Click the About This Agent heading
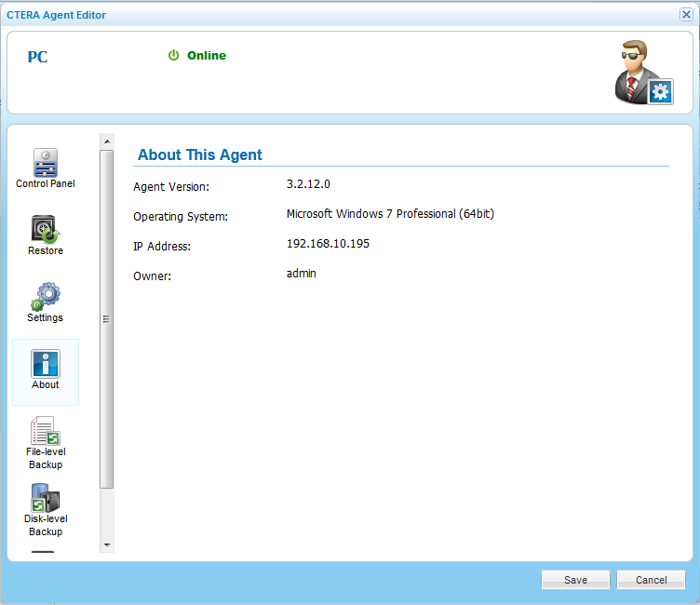This screenshot has width=700, height=605. [199, 155]
